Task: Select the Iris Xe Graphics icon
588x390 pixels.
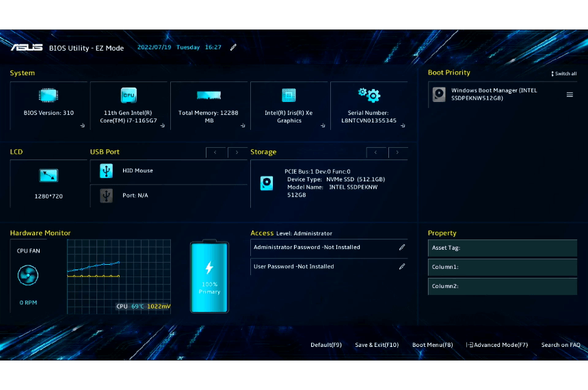Action: 289,95
